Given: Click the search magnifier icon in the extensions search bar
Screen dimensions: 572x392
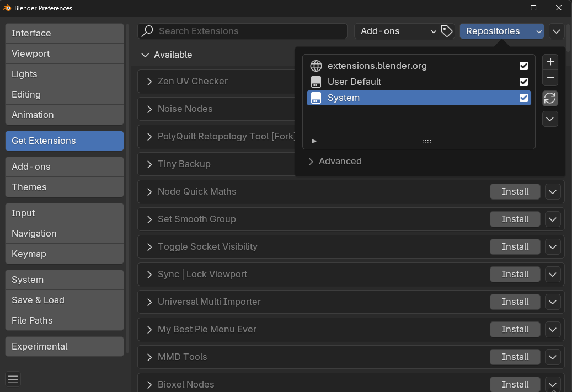Looking at the screenshot, I should (147, 31).
